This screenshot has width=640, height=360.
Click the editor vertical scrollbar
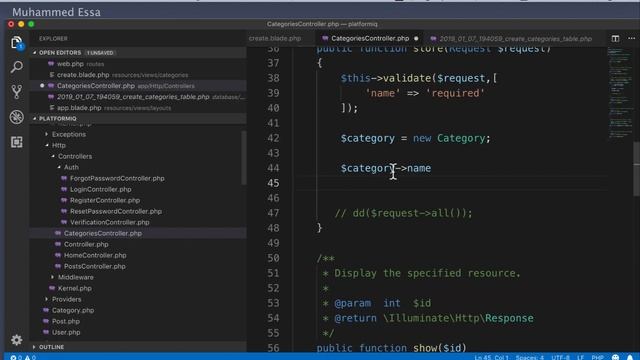pyautogui.click(x=636, y=168)
